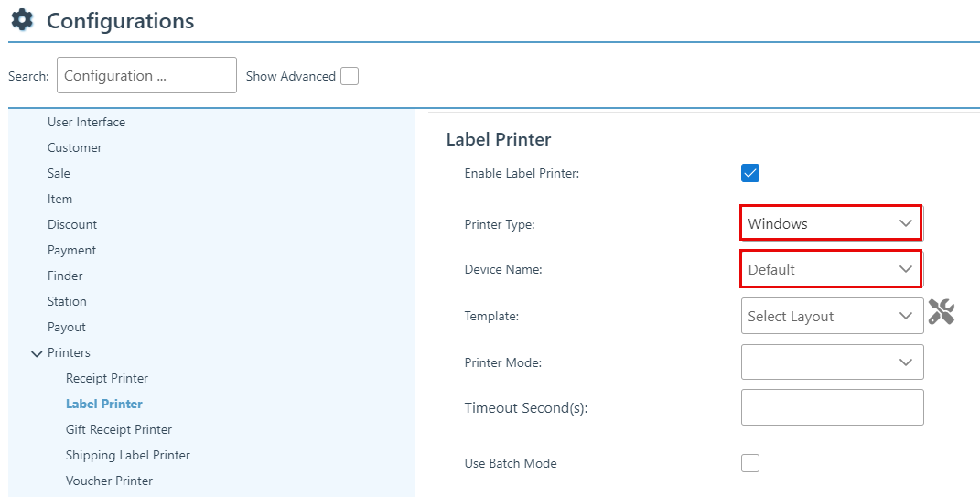The image size is (980, 497).
Task: Click the Timeout Second(s) input field
Action: click(831, 407)
